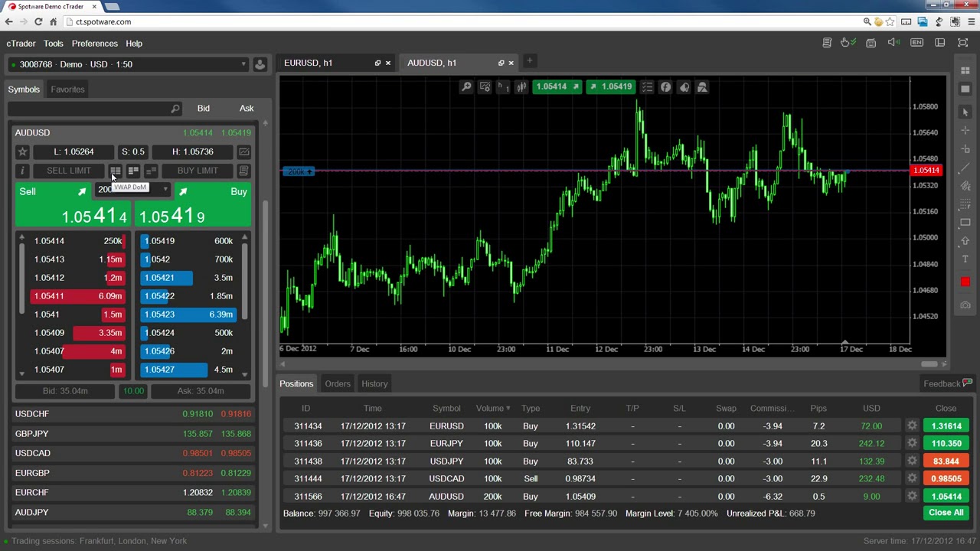980x551 pixels.
Task: Open the red drawing color swatch
Action: pyautogui.click(x=965, y=282)
